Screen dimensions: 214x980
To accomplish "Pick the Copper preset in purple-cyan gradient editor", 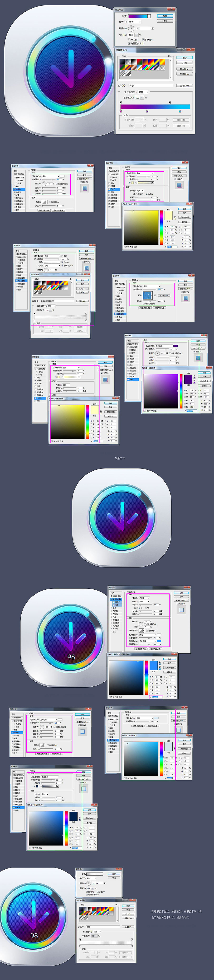I will point(134,67).
